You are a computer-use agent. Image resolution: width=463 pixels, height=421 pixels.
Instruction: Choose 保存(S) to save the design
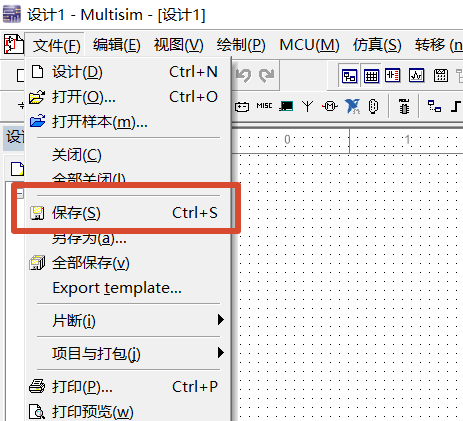click(128, 213)
